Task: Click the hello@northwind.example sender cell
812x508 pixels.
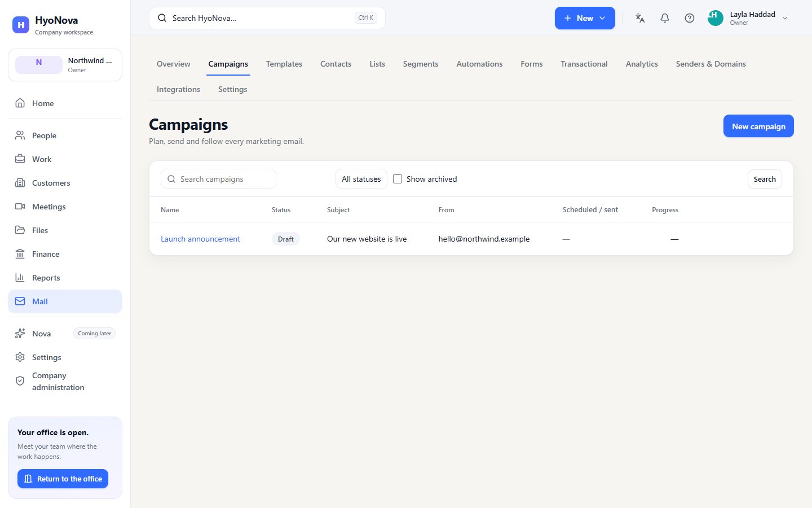Action: coord(484,239)
